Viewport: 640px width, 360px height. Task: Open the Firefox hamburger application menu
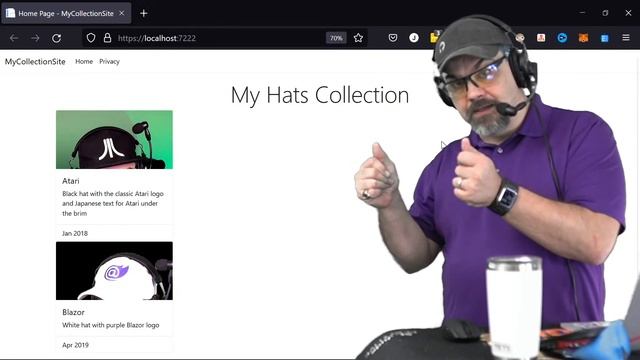point(626,38)
